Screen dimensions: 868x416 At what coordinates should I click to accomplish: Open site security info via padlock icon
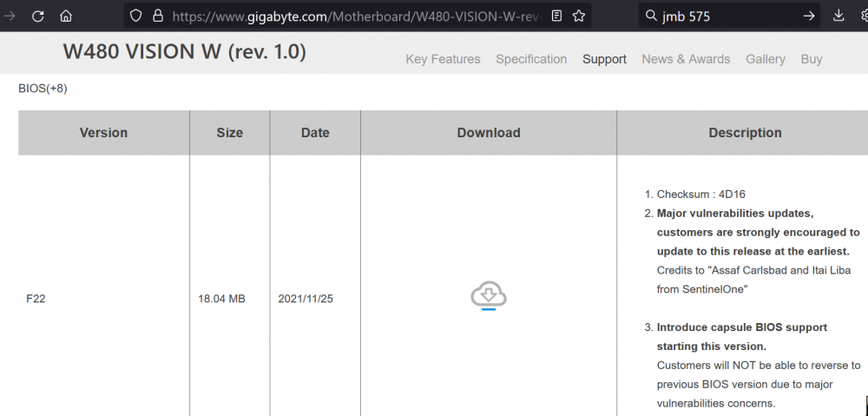point(158,16)
